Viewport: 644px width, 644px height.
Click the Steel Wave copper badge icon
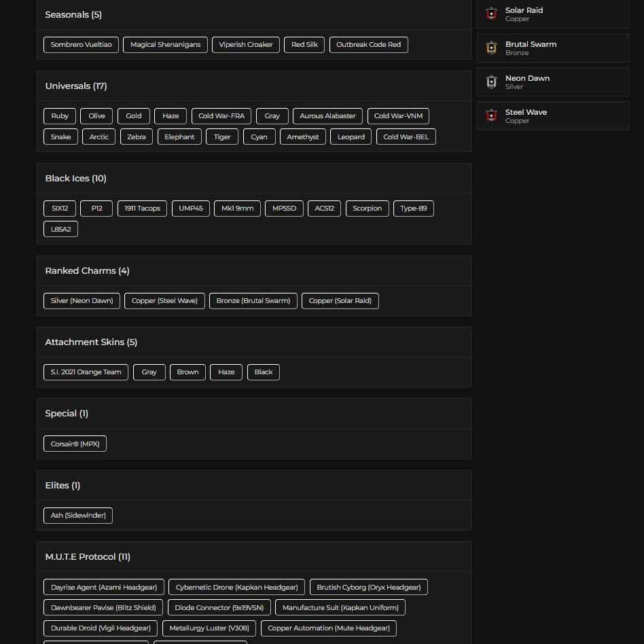tap(491, 115)
